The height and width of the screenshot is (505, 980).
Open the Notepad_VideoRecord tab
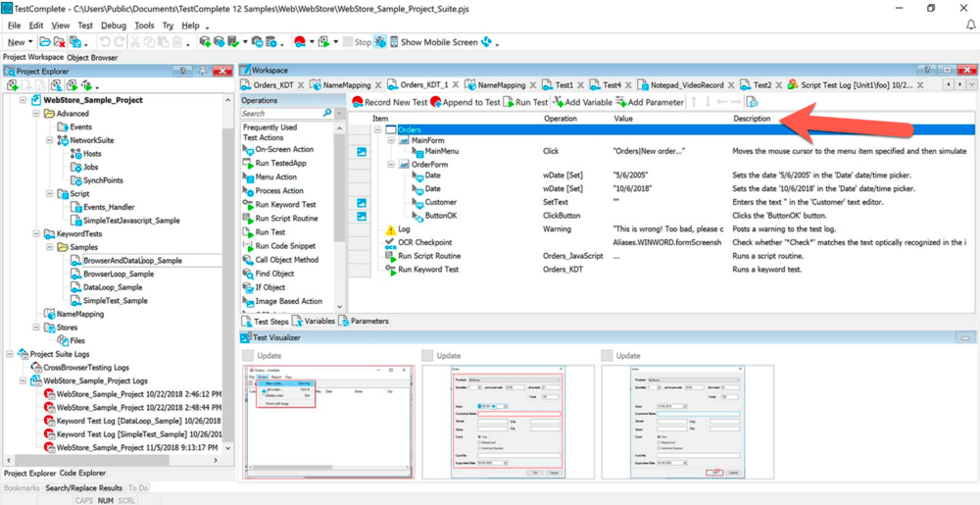point(686,84)
